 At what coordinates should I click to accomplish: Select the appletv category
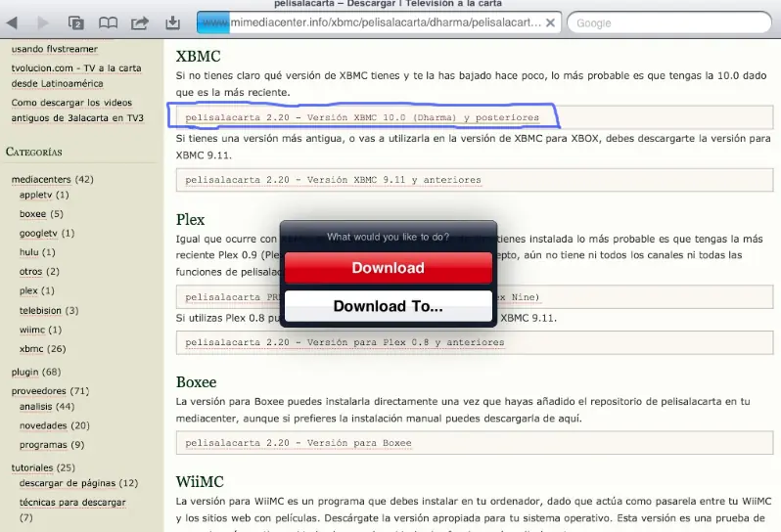[x=35, y=195]
